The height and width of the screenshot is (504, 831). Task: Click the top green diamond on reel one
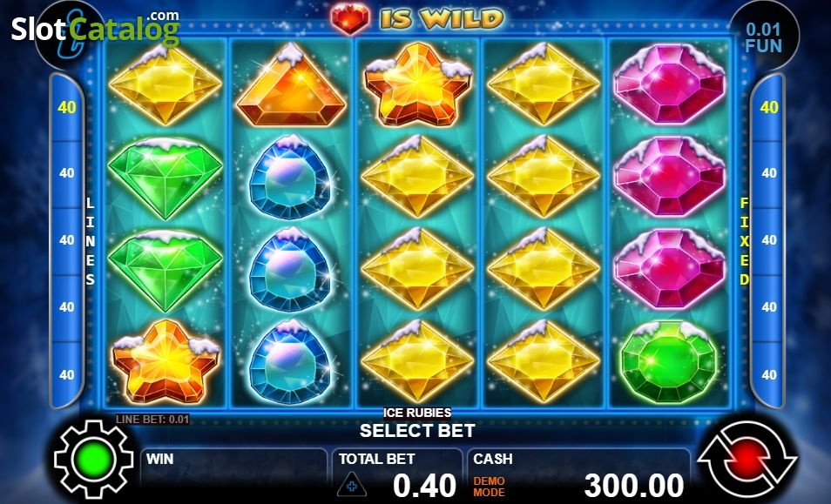coord(166,178)
